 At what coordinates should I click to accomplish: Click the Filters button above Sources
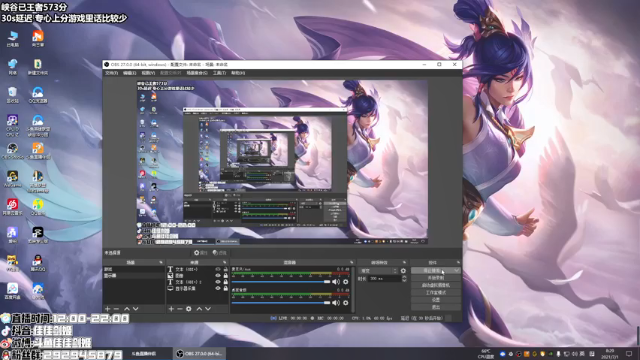(220, 253)
